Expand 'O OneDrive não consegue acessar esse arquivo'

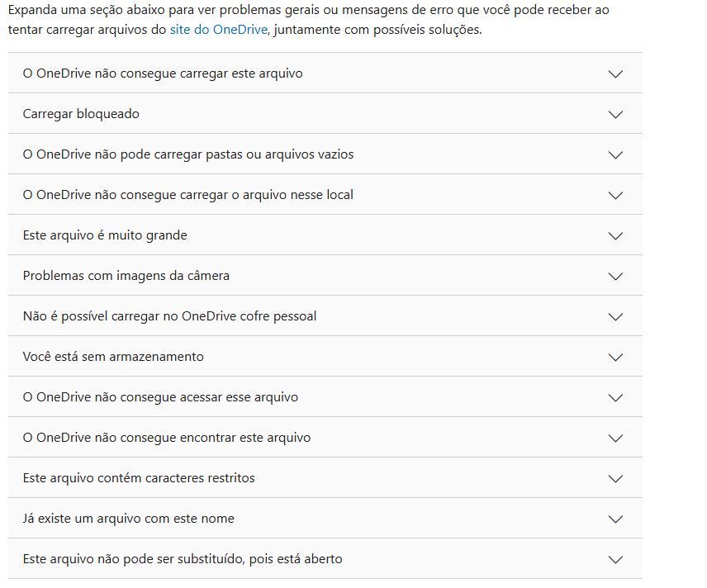[x=325, y=397]
